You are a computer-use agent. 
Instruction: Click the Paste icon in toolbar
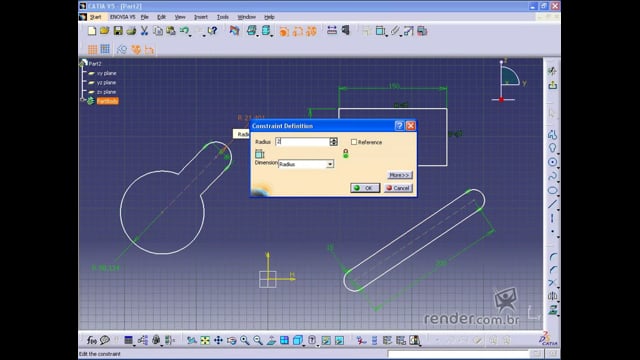point(171,31)
